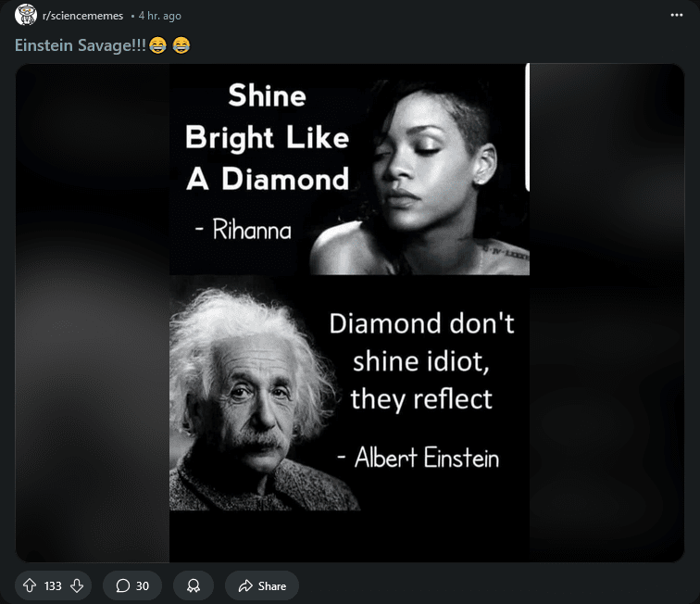Share the Einstein Savage post

click(x=262, y=585)
